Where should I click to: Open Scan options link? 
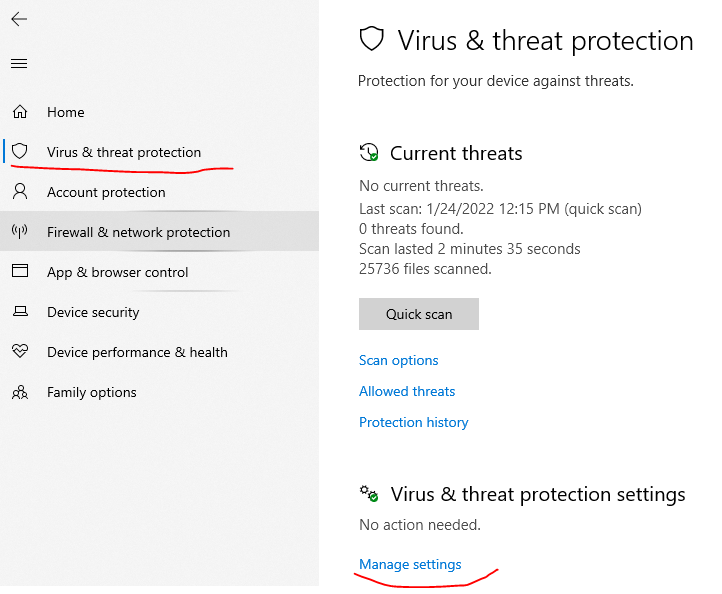[x=398, y=361]
